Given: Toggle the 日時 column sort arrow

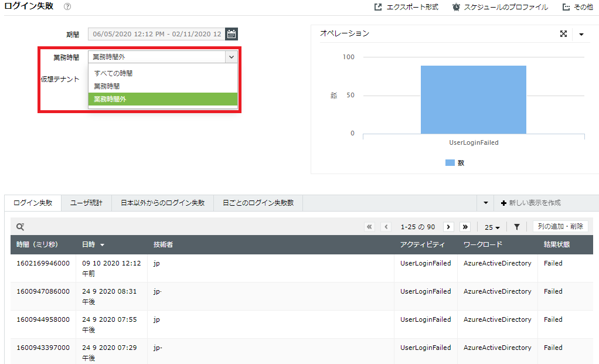Looking at the screenshot, I should pos(103,245).
